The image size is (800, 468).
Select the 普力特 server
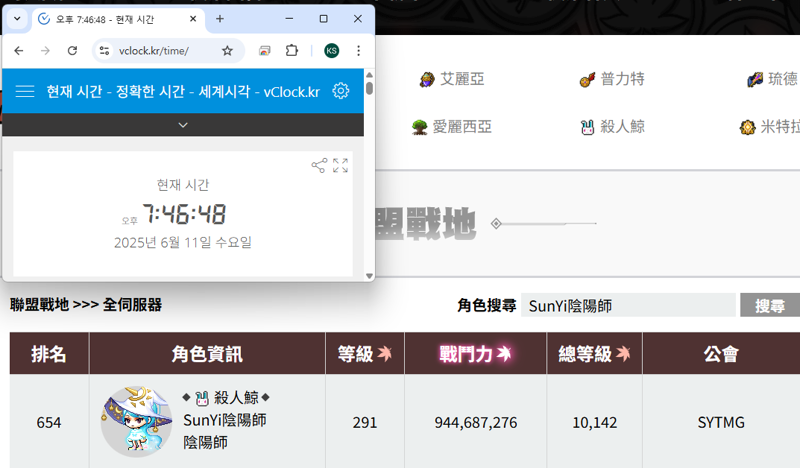pyautogui.click(x=612, y=79)
